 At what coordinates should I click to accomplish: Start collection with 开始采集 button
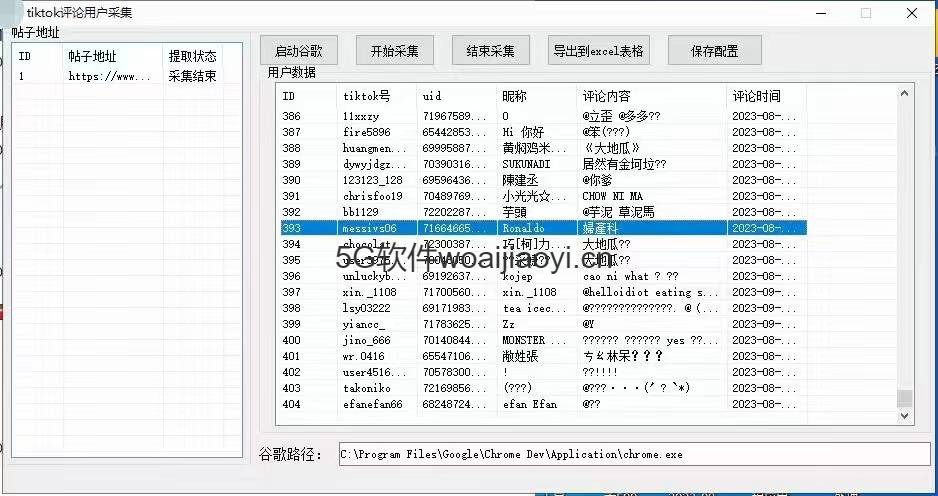[x=394, y=51]
